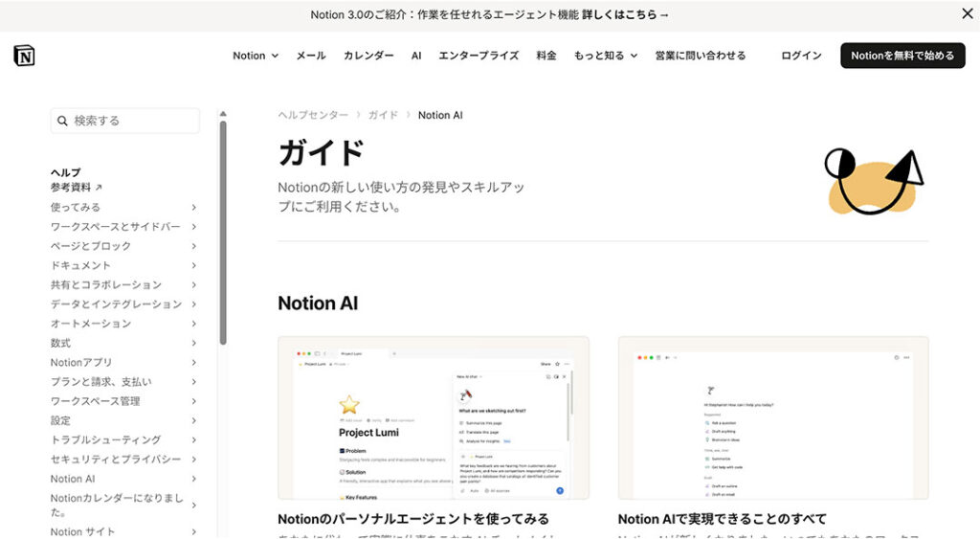Image resolution: width=980 pixels, height=539 pixels.
Task: Go to ガイド breadcrumb link
Action: tap(383, 115)
